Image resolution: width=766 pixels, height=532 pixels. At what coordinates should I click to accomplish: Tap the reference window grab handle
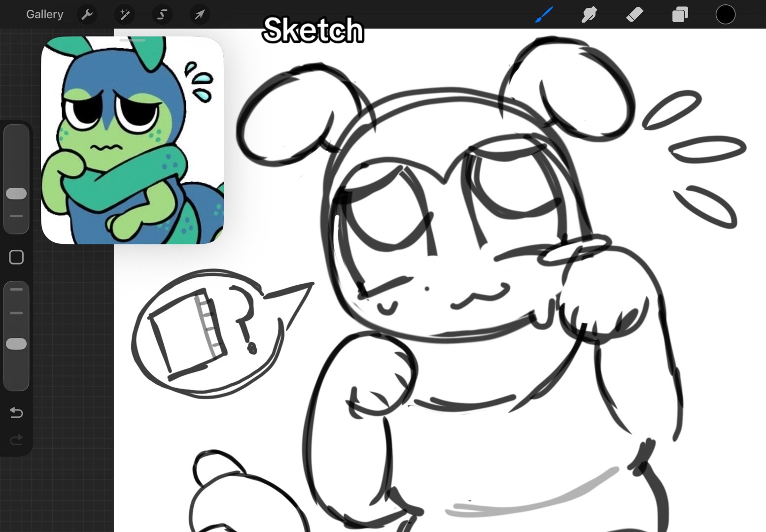[132, 40]
